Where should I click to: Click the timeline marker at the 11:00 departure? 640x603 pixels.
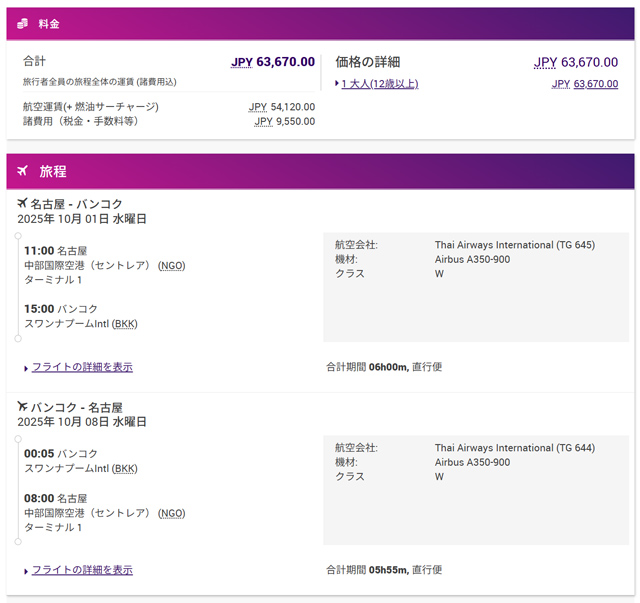coord(18,237)
